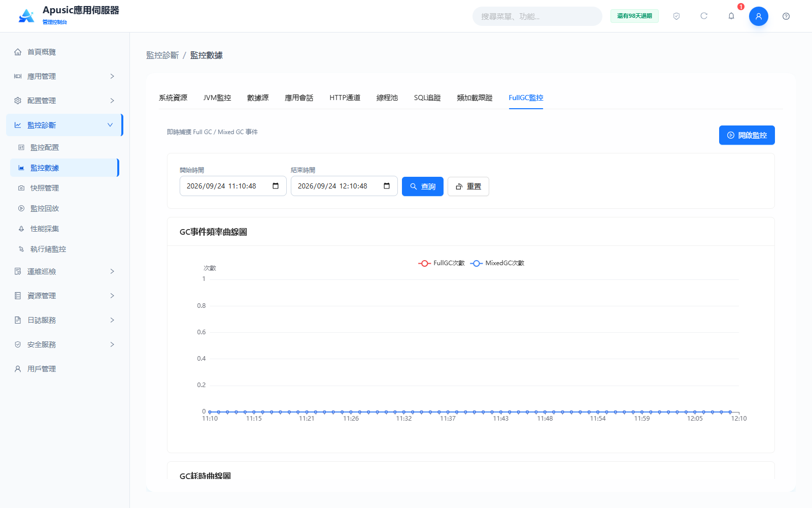
Task: Open 監控回放 in the sidebar
Action: [x=65, y=208]
